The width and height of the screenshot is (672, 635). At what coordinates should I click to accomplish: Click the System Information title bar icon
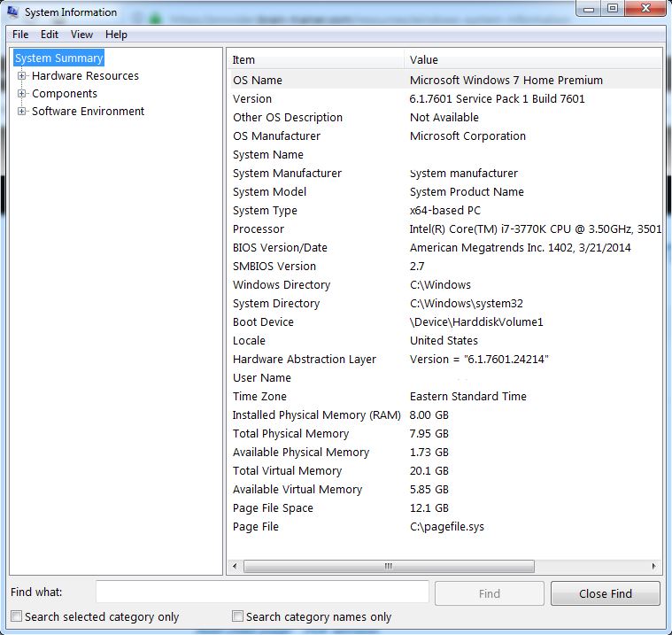click(x=13, y=12)
